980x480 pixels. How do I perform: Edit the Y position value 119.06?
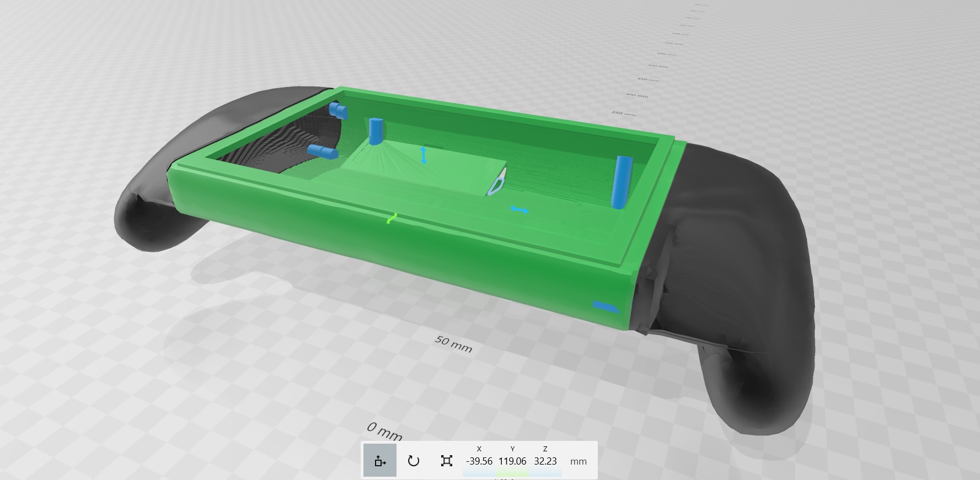pos(512,461)
